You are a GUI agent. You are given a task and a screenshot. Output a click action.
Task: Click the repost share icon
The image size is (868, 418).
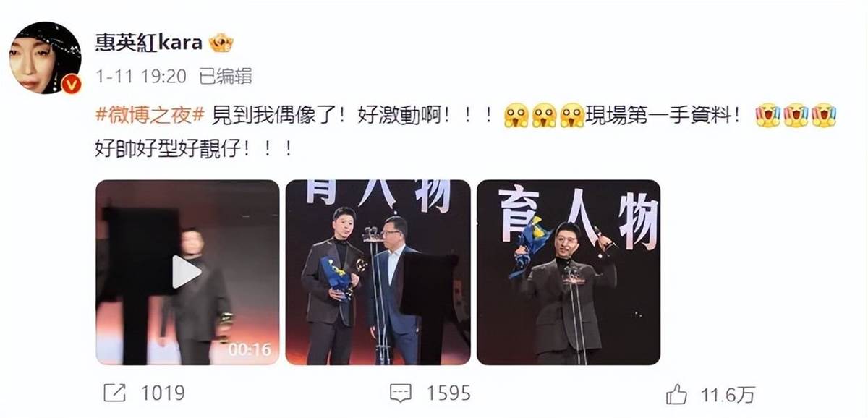click(114, 393)
